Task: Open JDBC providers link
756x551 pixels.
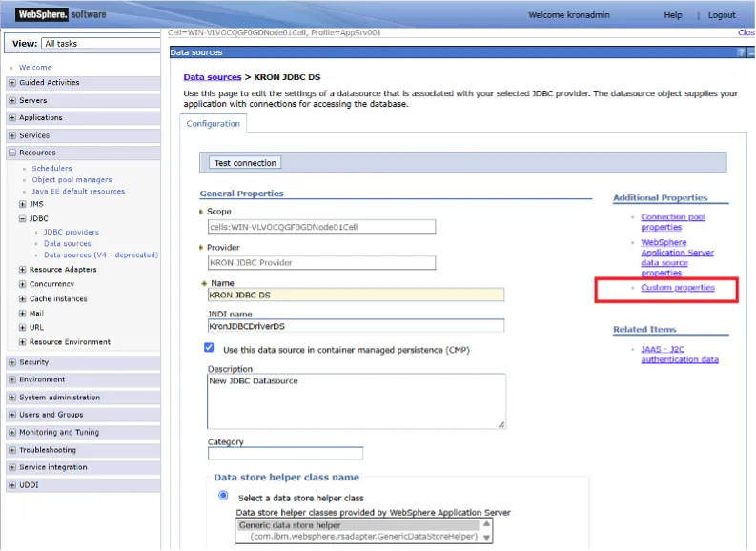Action: point(72,233)
